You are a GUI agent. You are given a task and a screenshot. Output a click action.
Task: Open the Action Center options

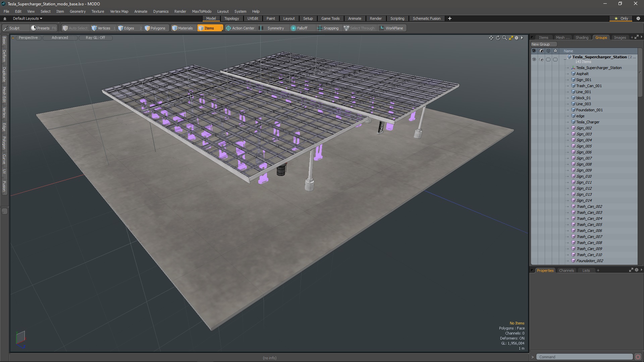pyautogui.click(x=240, y=28)
